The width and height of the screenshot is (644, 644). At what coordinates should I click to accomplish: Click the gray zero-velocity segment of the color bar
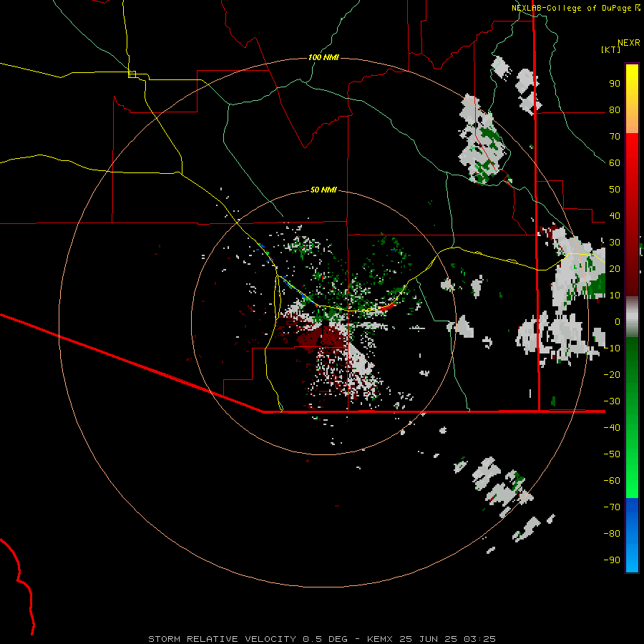[x=632, y=317]
